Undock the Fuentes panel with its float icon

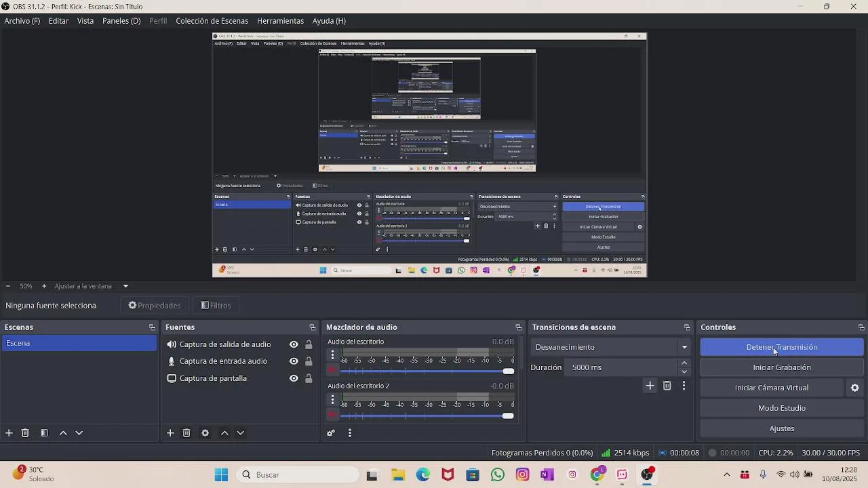(312, 327)
